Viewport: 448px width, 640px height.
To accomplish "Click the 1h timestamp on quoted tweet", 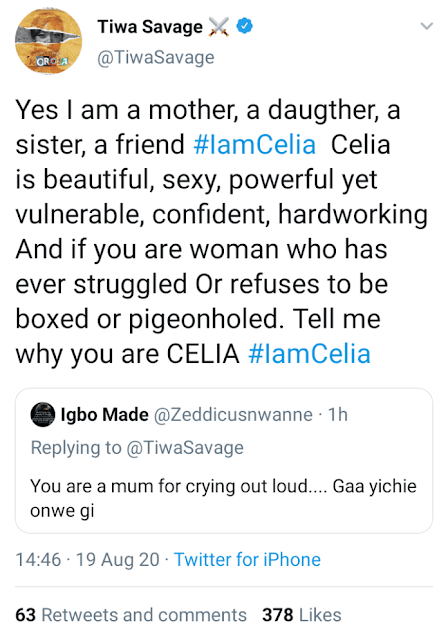I will click(338, 415).
